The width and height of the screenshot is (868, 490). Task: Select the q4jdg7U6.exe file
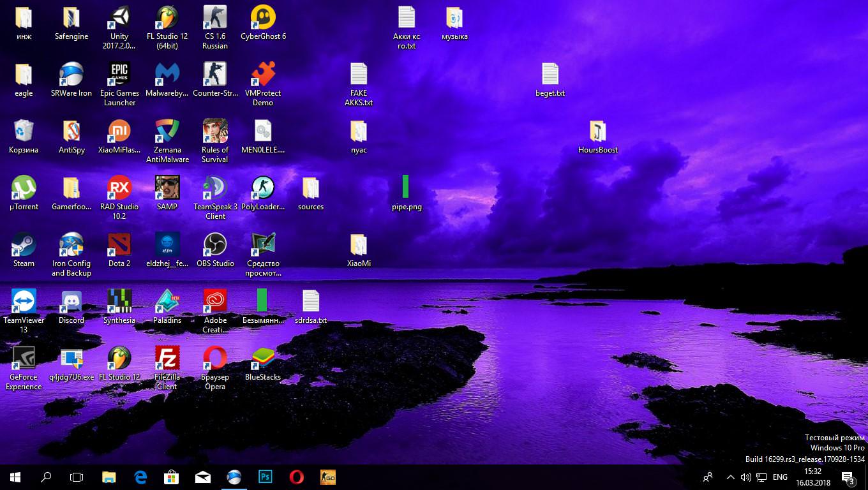pos(71,364)
